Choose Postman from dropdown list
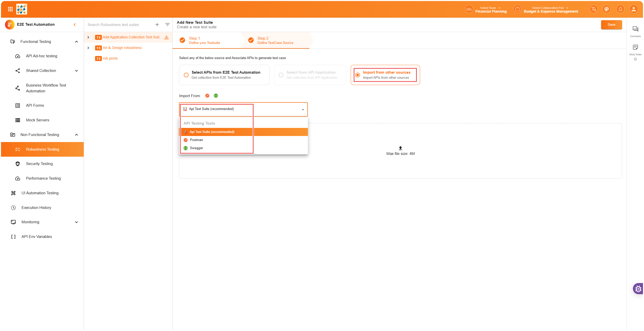This screenshot has width=644, height=331. pyautogui.click(x=196, y=140)
